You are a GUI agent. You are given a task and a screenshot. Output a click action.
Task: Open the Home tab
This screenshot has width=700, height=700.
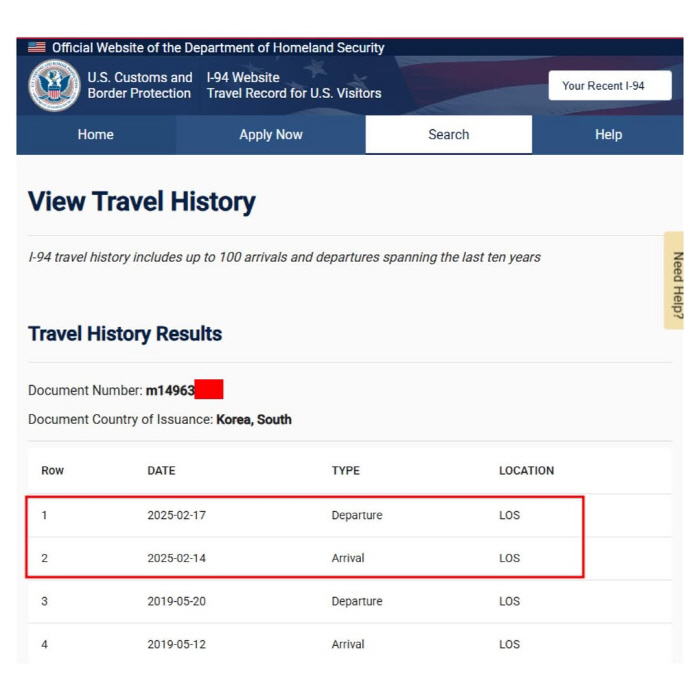(96, 134)
